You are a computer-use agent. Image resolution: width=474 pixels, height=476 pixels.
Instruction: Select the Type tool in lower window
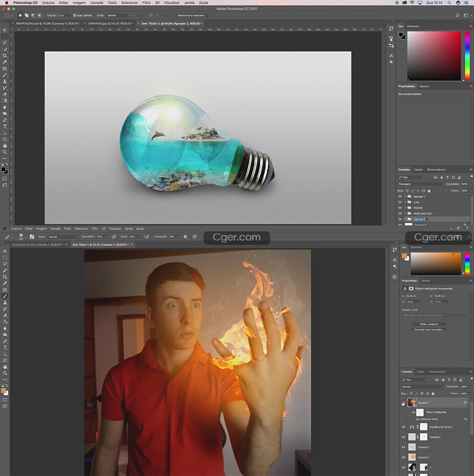coord(5,348)
